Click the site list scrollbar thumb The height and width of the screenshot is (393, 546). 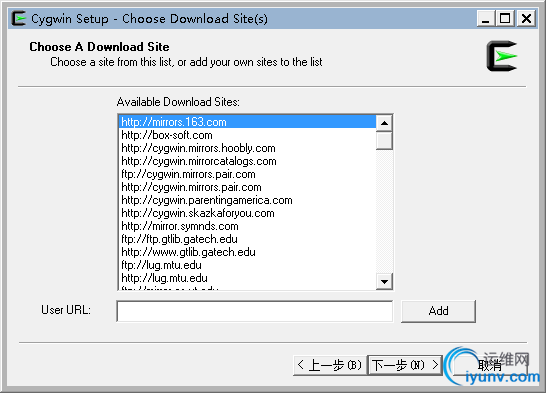tap(384, 140)
